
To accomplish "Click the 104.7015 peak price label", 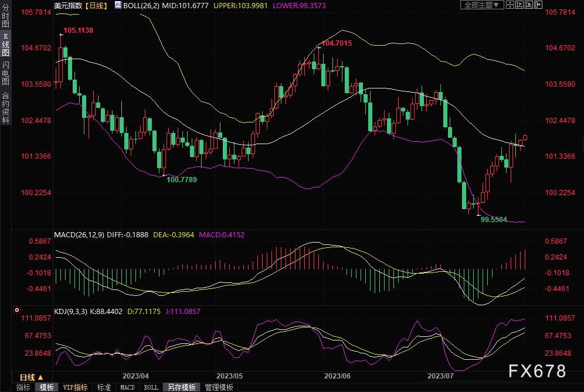I will coord(337,43).
